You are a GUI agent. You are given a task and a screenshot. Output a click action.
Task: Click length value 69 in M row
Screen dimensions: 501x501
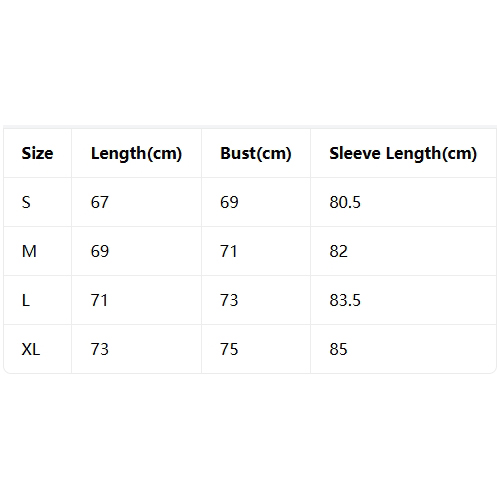coord(100,251)
